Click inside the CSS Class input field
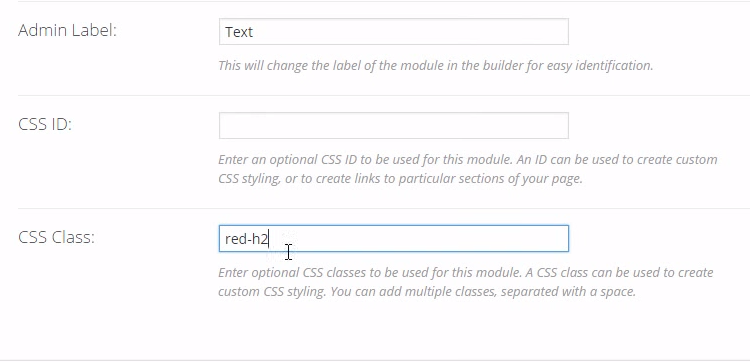This screenshot has height=362, width=750. coord(394,238)
